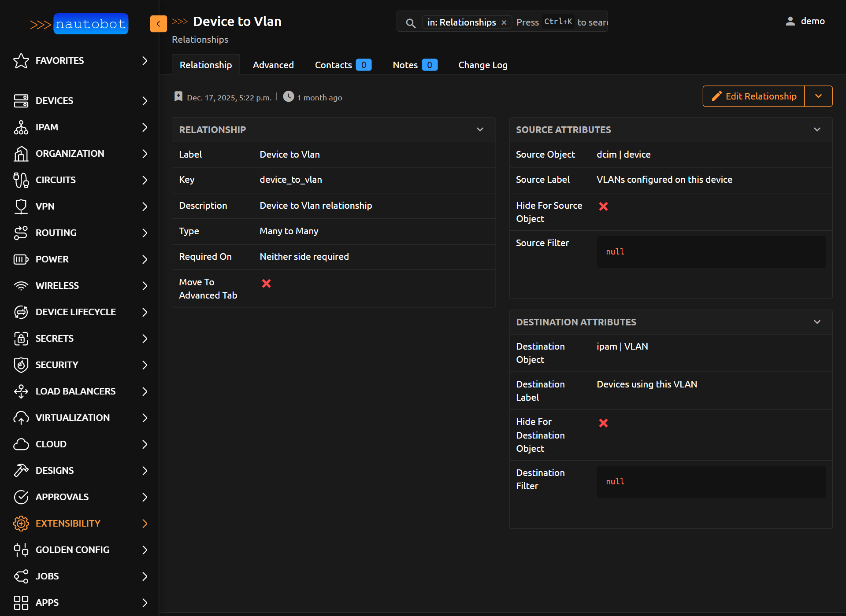Click the search magnifier icon
This screenshot has width=846, height=616.
point(410,23)
